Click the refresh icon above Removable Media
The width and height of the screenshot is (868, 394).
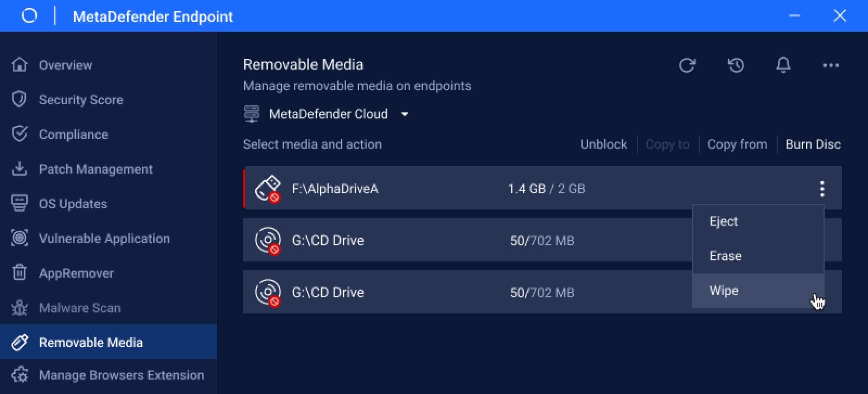688,65
